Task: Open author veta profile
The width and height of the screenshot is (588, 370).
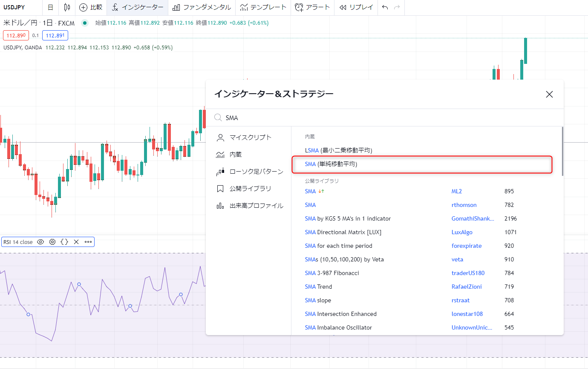Action: click(457, 259)
